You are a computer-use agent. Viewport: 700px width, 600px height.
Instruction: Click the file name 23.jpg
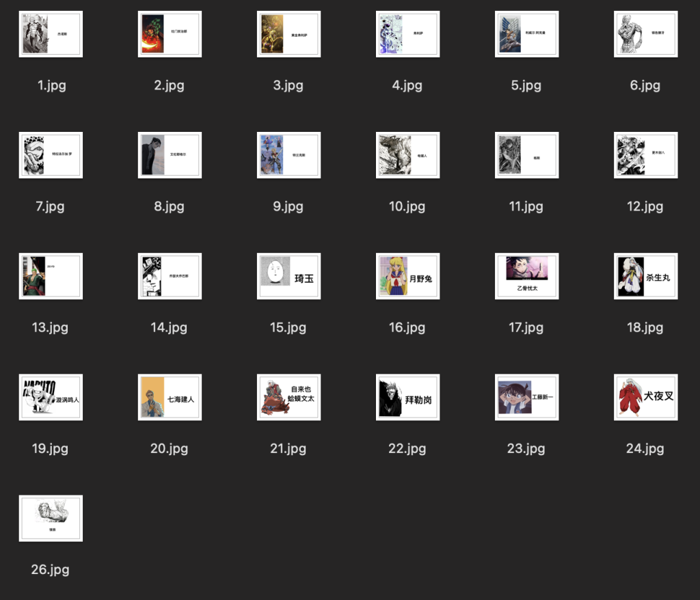[526, 448]
